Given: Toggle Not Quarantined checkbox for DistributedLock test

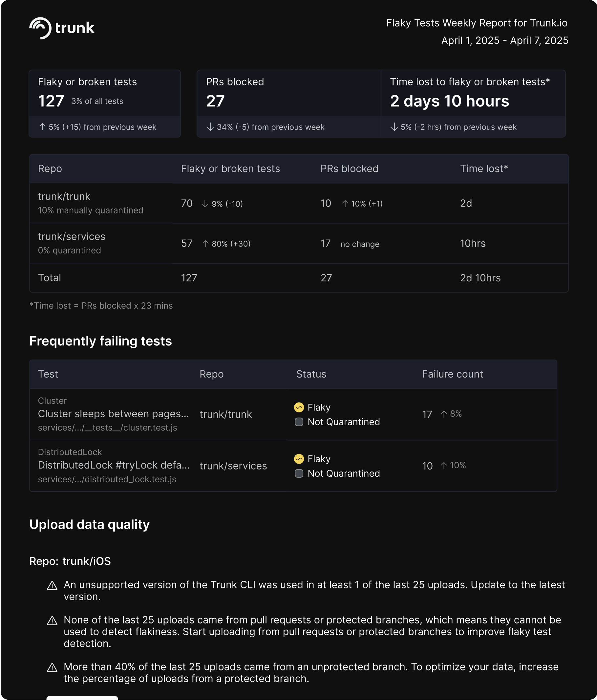Looking at the screenshot, I should [x=299, y=473].
